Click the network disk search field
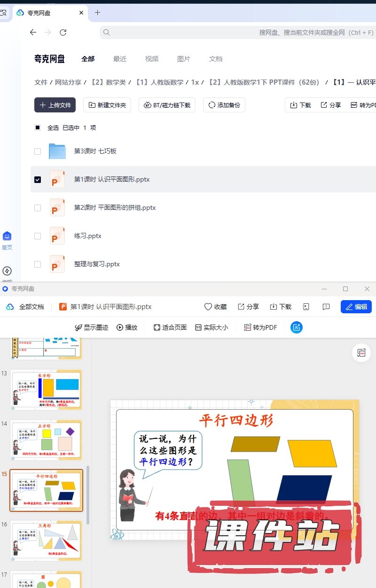Image resolution: width=376 pixels, height=588 pixels. pos(235,32)
